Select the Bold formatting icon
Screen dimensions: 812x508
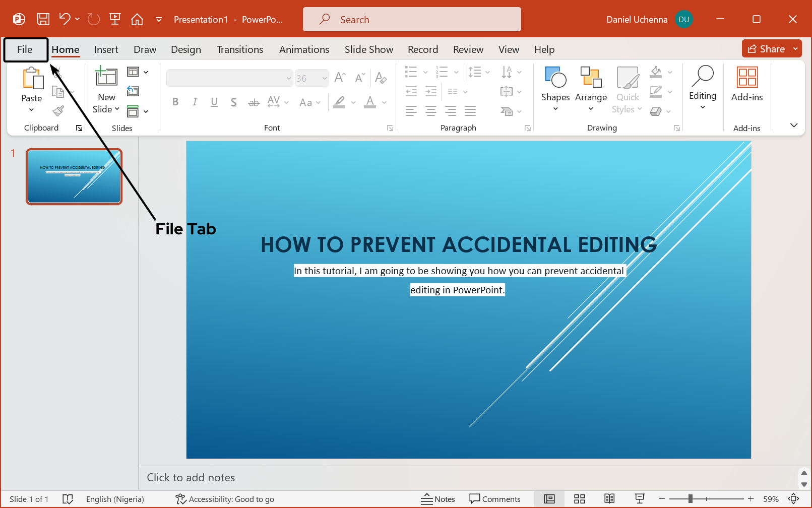(x=175, y=102)
